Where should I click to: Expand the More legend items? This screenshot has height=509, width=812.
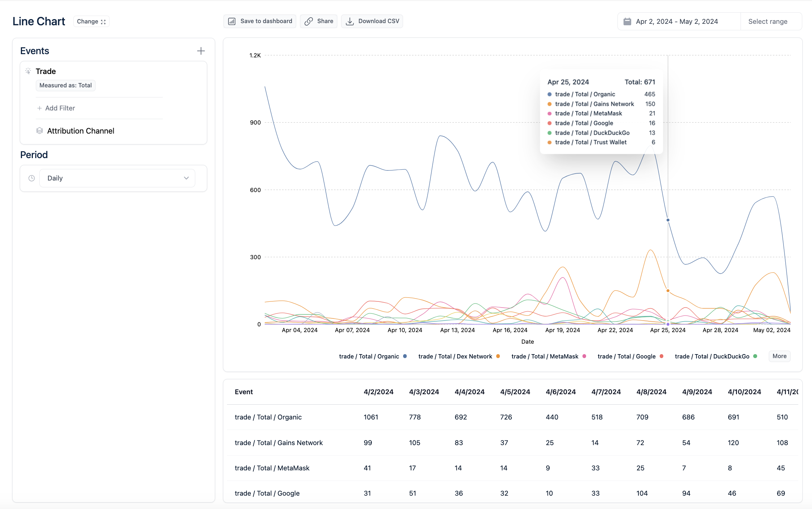[x=779, y=356]
